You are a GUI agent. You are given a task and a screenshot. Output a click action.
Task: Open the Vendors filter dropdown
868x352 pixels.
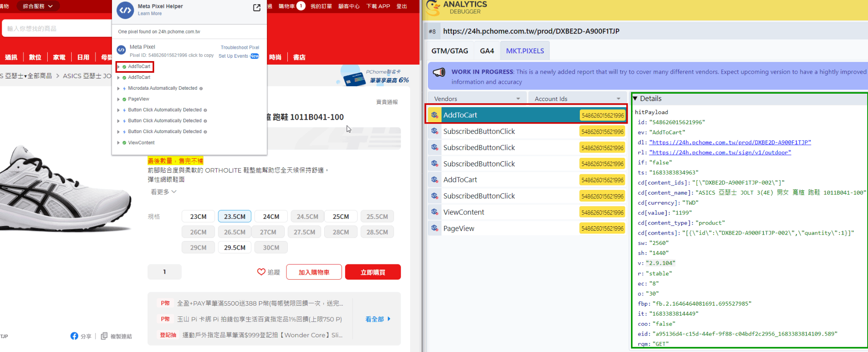point(477,98)
